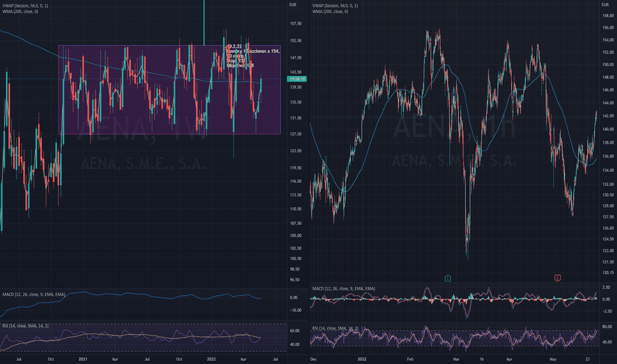Click the 80.00 RSI scale value on right chart
Screen dimensions: 617x364
point(607,327)
